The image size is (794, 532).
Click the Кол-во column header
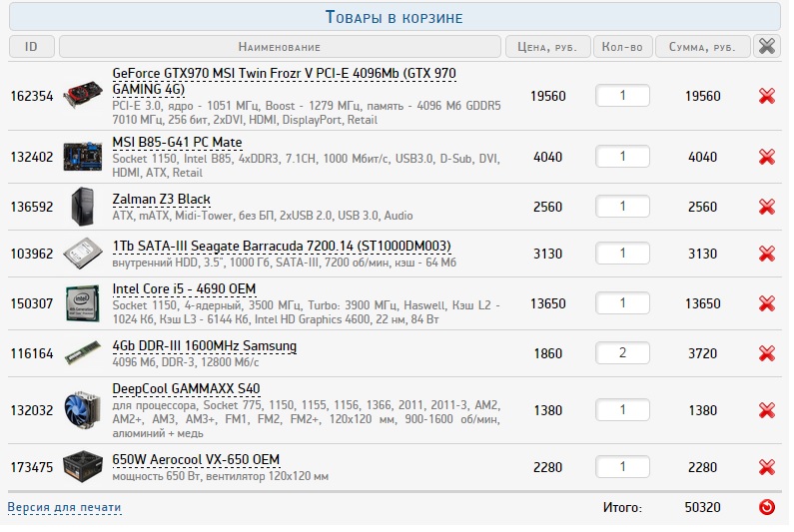[622, 47]
